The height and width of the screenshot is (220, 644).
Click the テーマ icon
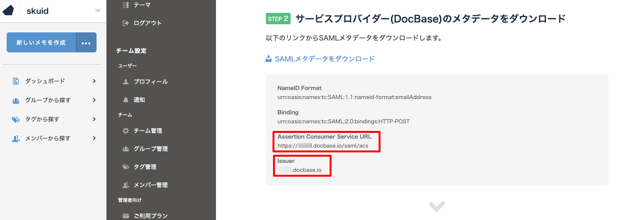pos(126,5)
